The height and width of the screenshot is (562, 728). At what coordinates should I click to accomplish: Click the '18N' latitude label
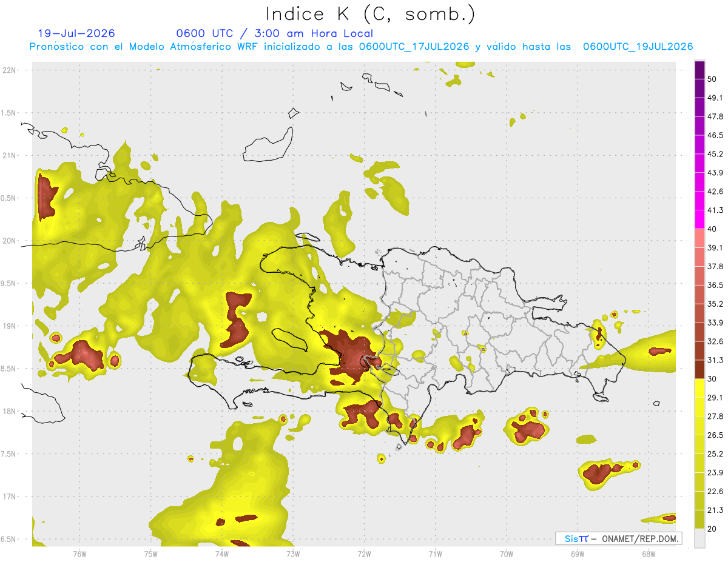tap(9, 412)
